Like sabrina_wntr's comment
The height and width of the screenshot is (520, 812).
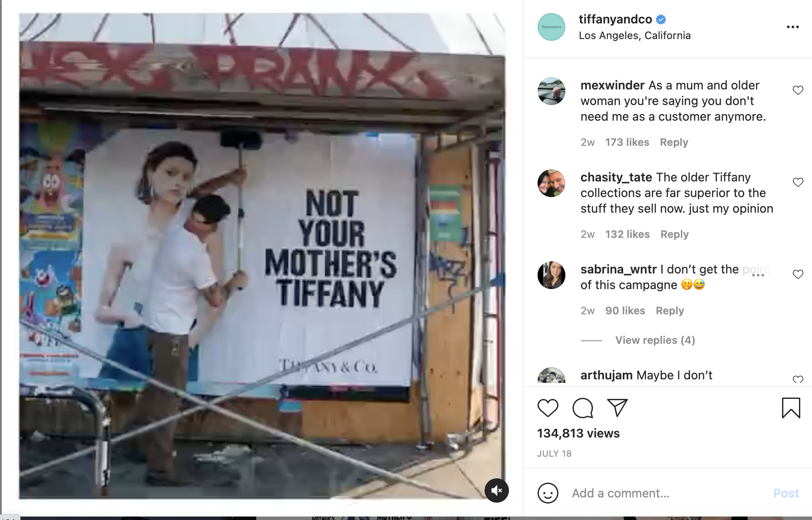click(798, 274)
